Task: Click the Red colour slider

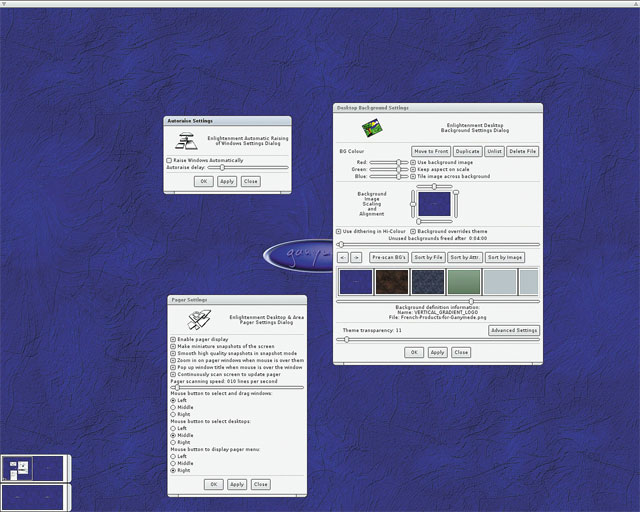Action: [x=388, y=163]
